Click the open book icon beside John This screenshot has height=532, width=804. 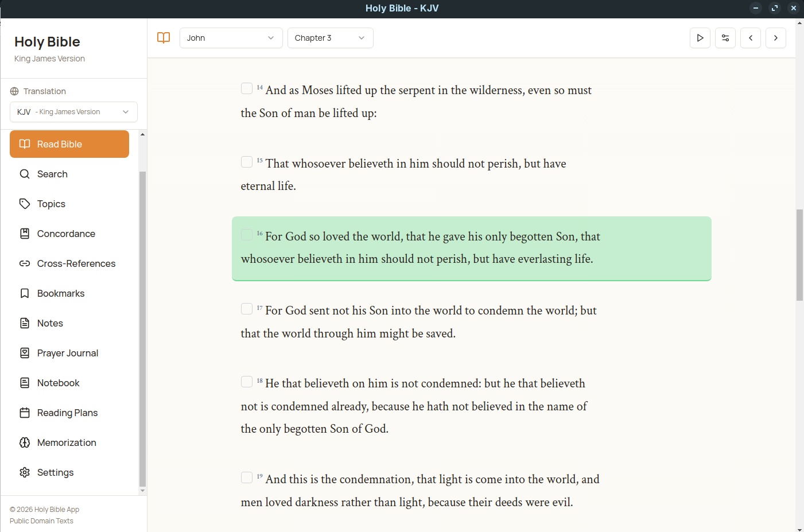(164, 38)
